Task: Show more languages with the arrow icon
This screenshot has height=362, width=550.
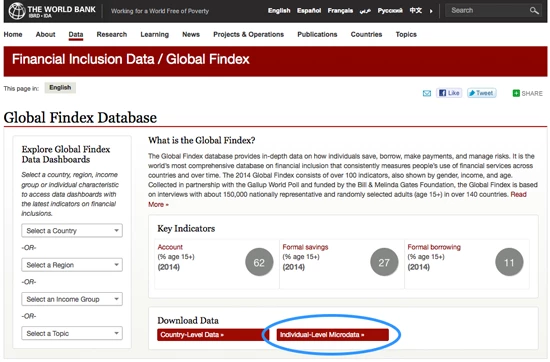Action: [431, 11]
